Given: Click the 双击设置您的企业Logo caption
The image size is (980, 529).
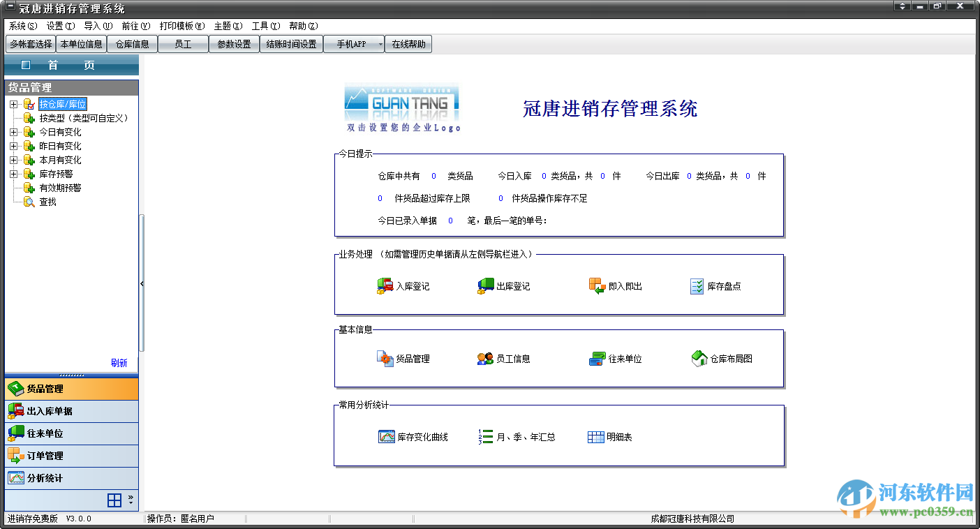Looking at the screenshot, I should click(403, 128).
